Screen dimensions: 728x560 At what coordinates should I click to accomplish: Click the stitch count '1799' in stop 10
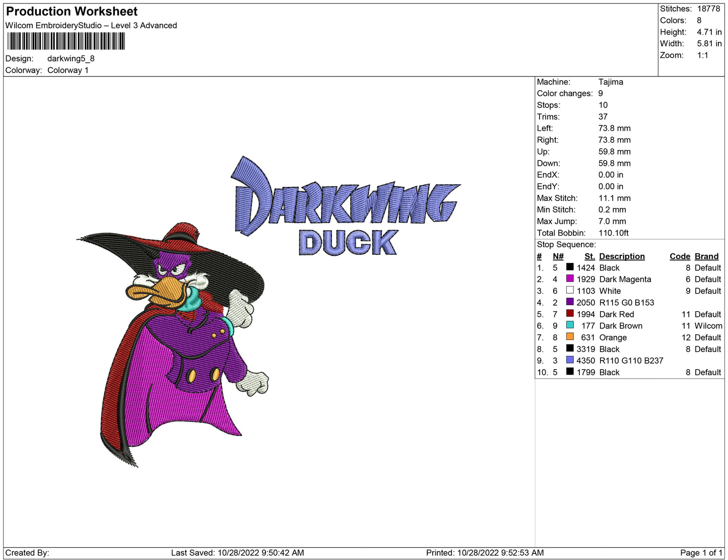click(x=586, y=372)
